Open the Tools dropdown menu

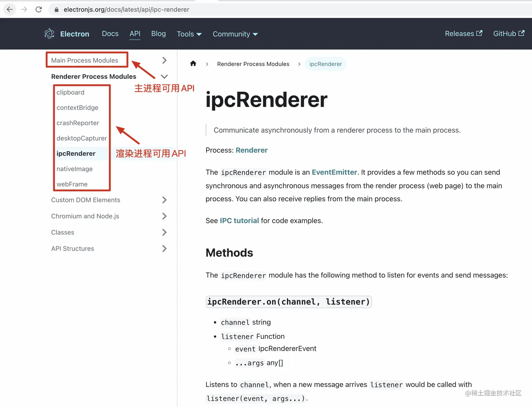(189, 34)
